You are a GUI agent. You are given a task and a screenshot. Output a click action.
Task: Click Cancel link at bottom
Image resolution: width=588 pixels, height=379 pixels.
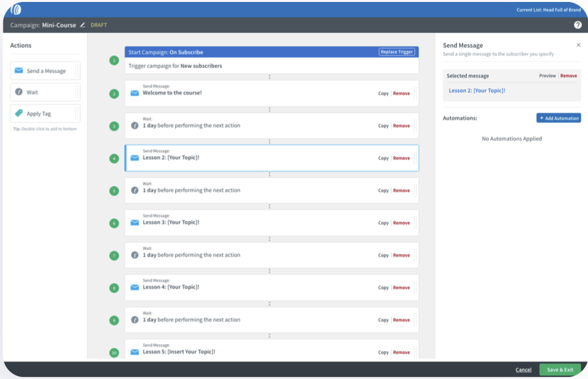tap(523, 370)
